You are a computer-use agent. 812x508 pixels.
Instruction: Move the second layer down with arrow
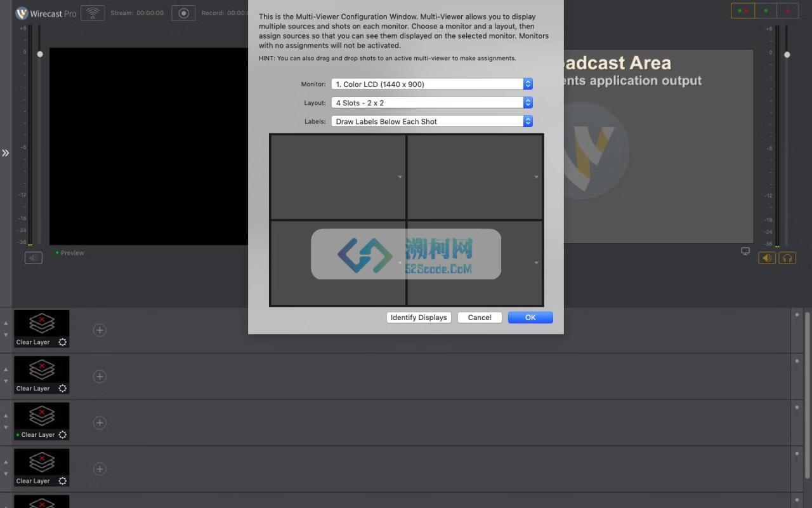(6, 382)
